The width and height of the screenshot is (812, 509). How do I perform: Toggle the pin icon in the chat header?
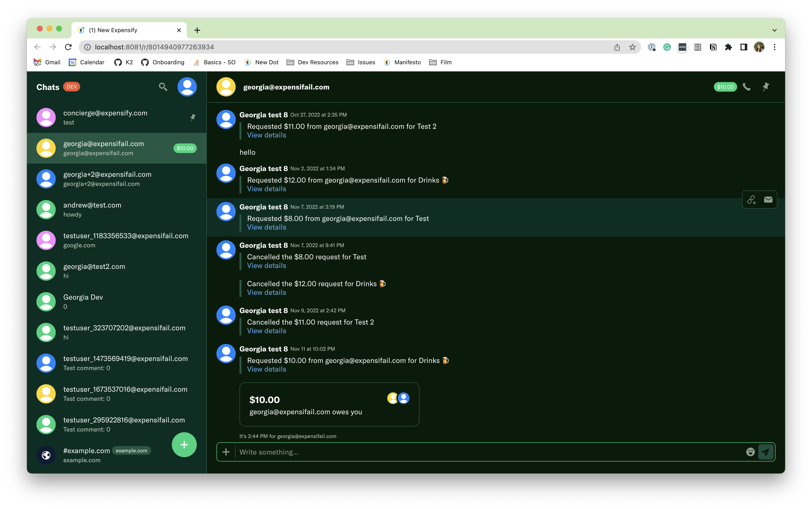pyautogui.click(x=765, y=87)
